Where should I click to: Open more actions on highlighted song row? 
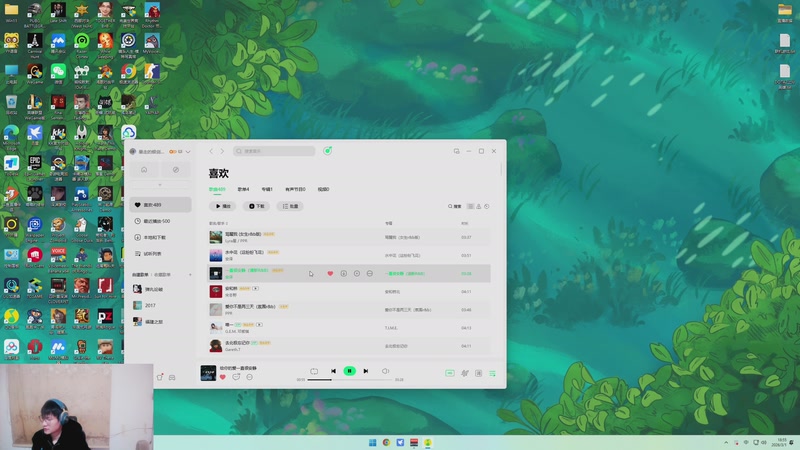click(x=369, y=273)
